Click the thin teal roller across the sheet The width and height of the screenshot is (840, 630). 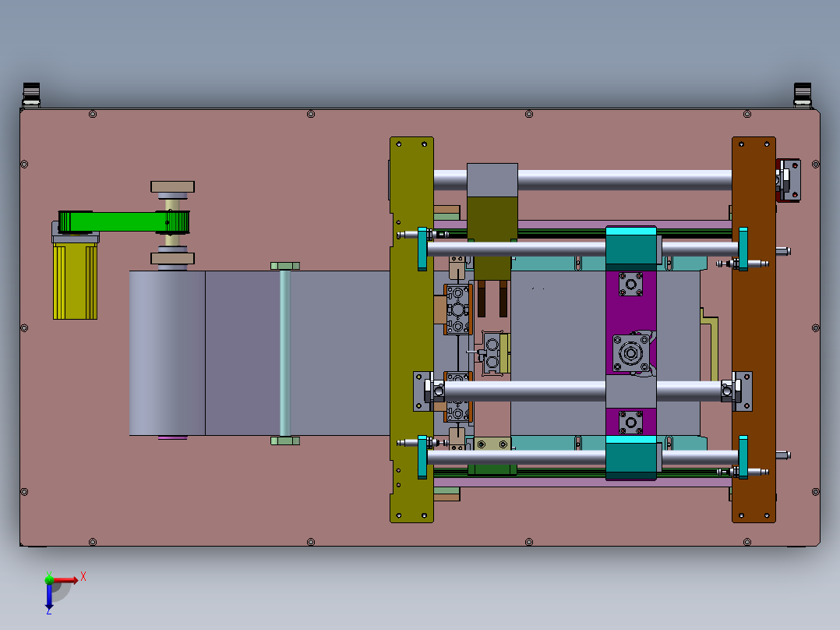point(285,353)
